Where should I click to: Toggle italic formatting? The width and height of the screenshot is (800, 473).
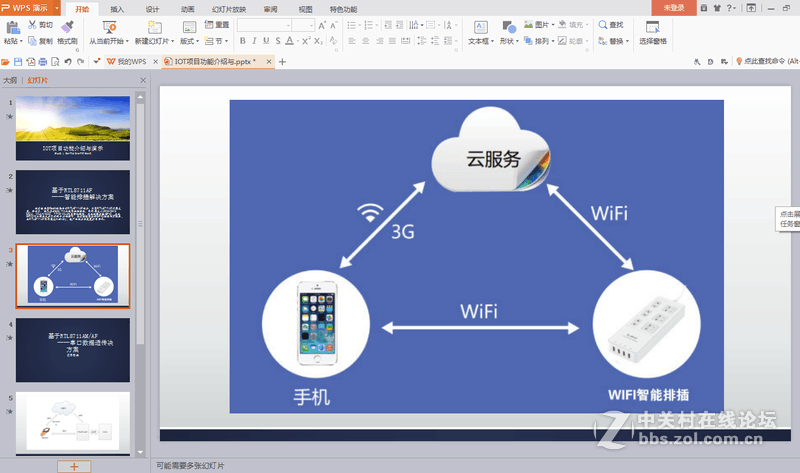click(x=254, y=41)
